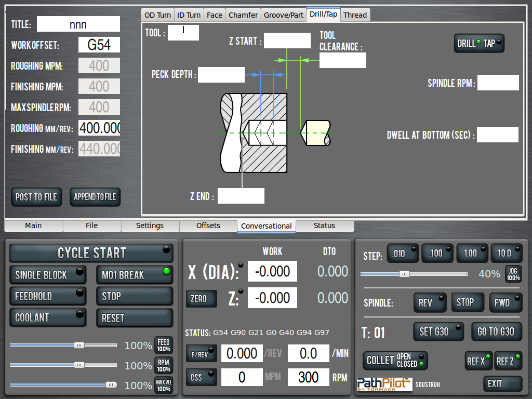The image size is (532, 399).
Task: Click the RPM 100% override button
Action: coord(164,366)
